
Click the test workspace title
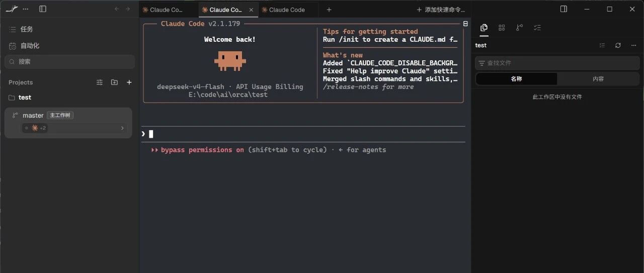[x=481, y=45]
